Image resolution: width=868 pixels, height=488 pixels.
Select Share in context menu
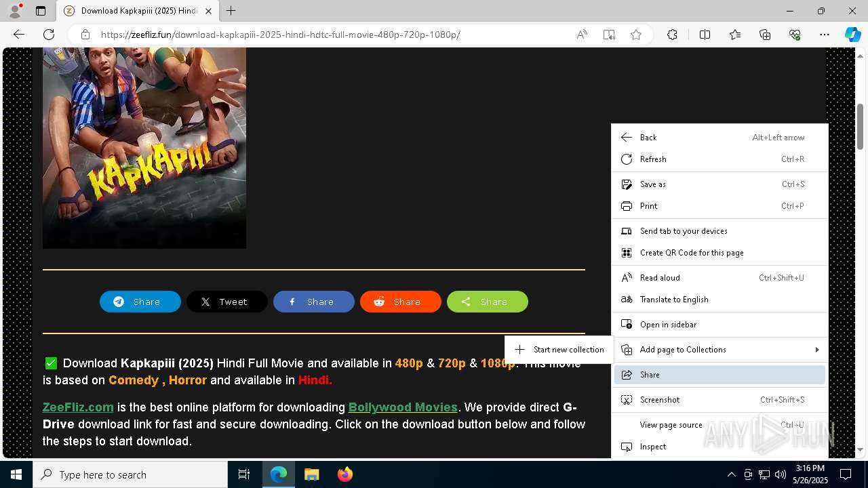point(719,375)
